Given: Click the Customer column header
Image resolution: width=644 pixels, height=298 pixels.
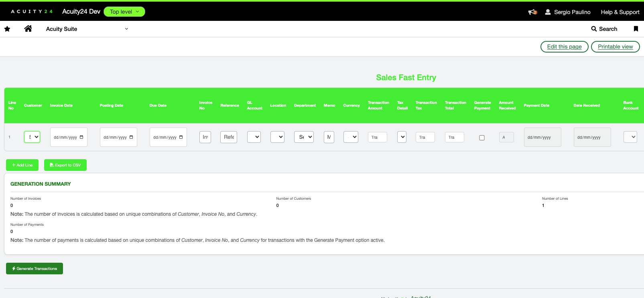Looking at the screenshot, I should [x=33, y=105].
